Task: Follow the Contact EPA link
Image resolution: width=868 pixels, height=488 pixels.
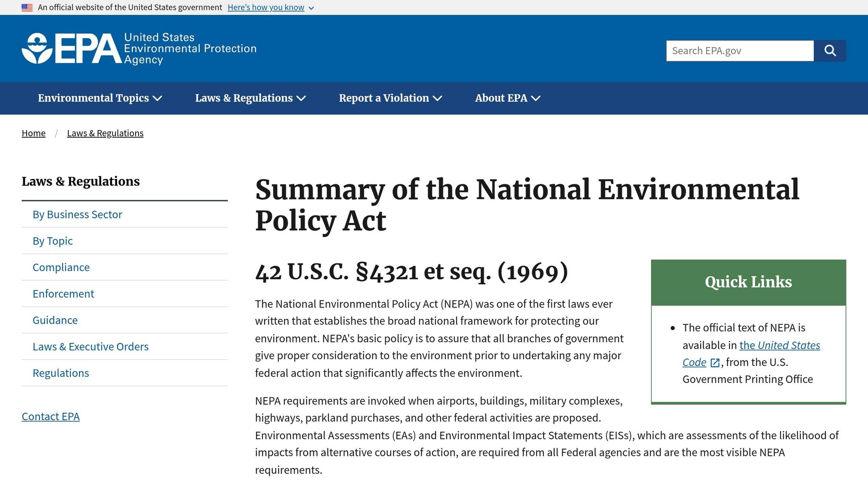Action: [50, 416]
